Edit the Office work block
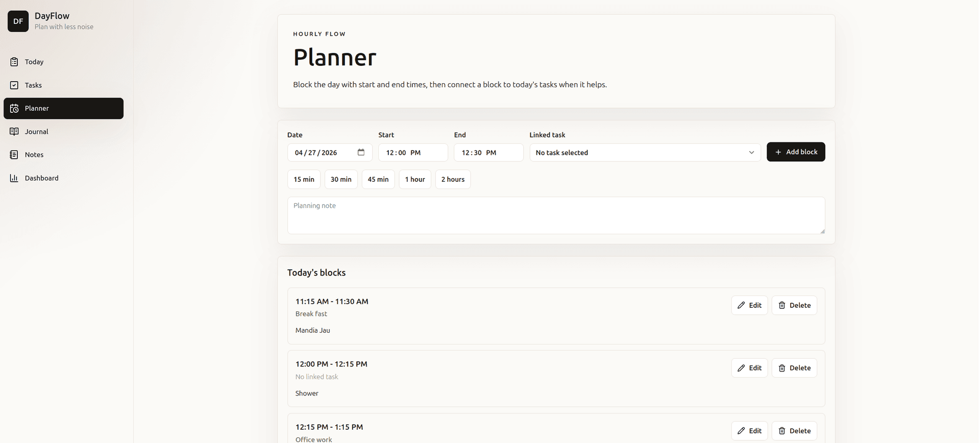980x443 pixels. 749,431
